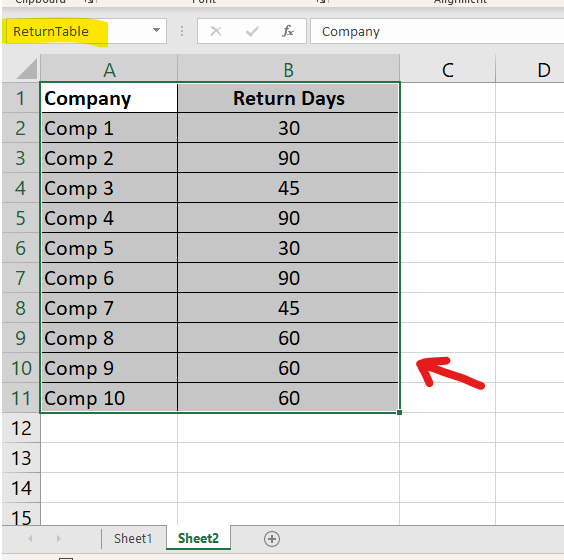The image size is (564, 560).
Task: Select row 8 header
Action: [21, 308]
